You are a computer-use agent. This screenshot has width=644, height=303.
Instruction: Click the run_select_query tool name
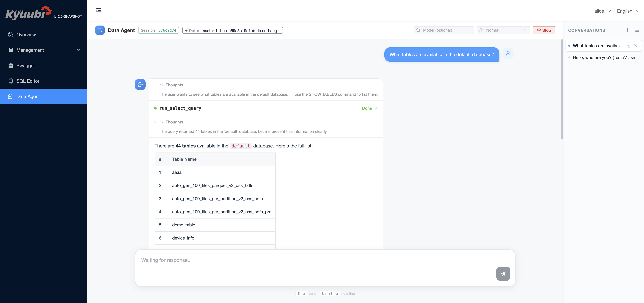click(180, 108)
